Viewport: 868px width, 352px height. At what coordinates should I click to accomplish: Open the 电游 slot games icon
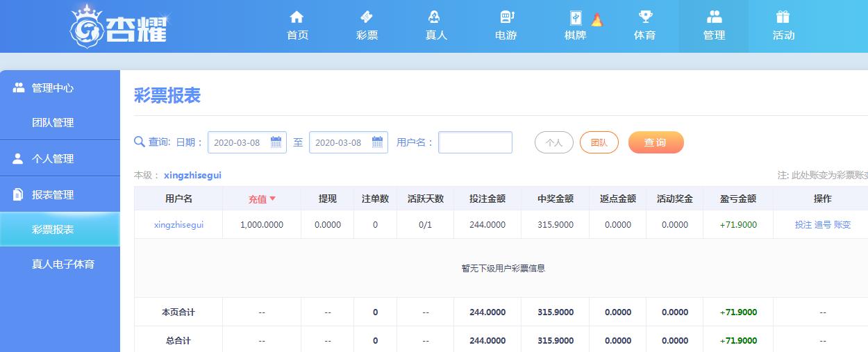coord(506,17)
